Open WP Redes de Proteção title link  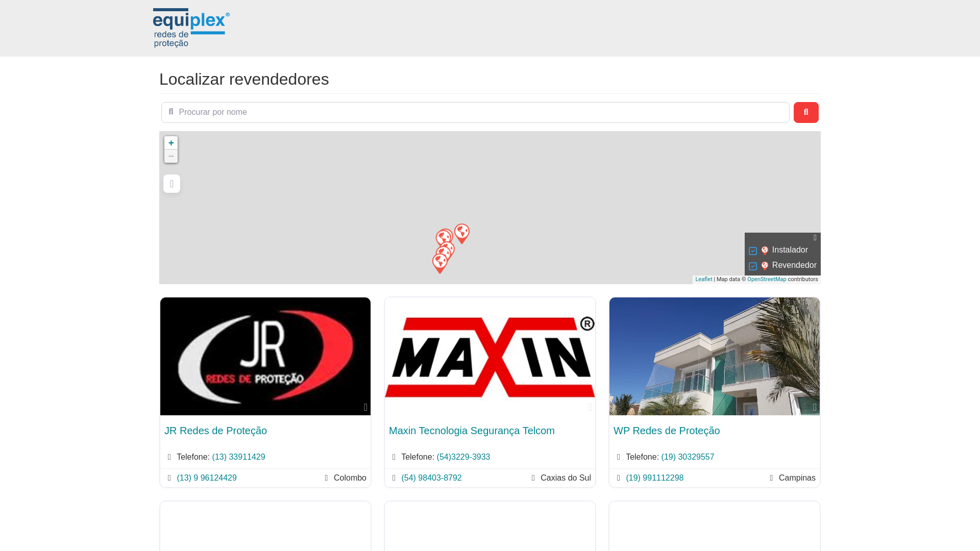(x=667, y=431)
